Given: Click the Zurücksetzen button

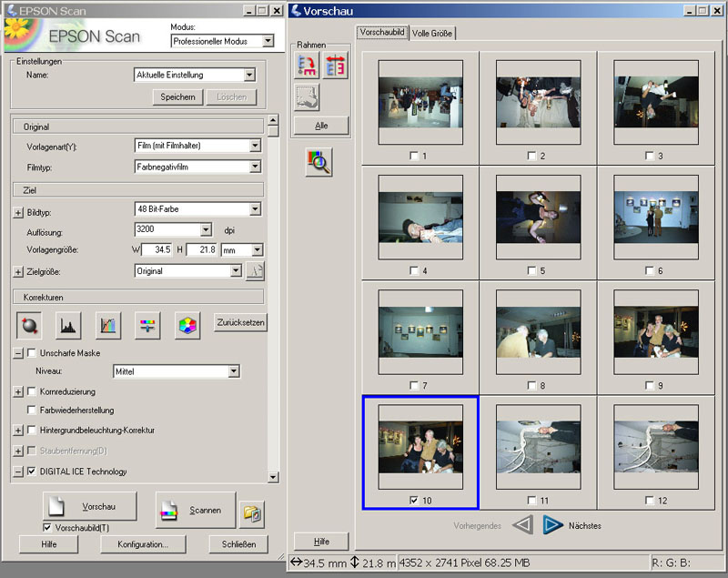Looking at the screenshot, I should click(x=240, y=322).
